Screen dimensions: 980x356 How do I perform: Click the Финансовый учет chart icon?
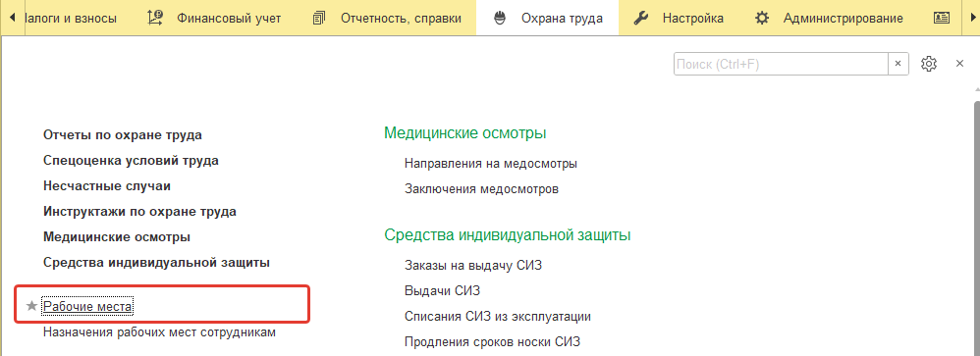[154, 18]
